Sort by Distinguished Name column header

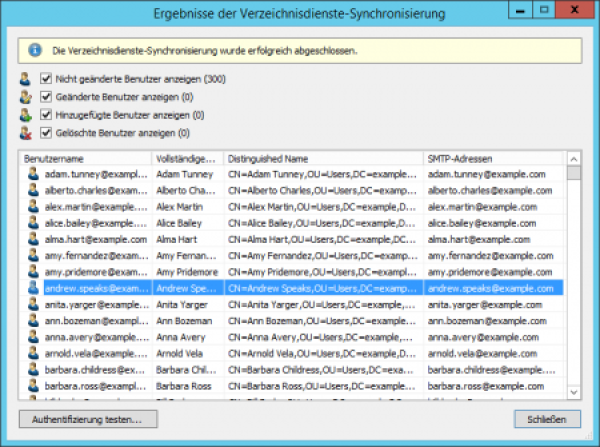(322, 158)
